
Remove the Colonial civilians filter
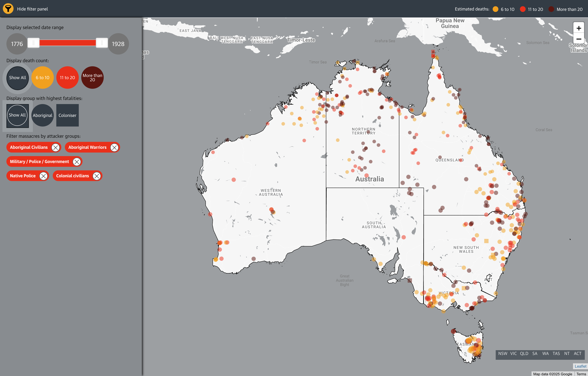pos(97,176)
